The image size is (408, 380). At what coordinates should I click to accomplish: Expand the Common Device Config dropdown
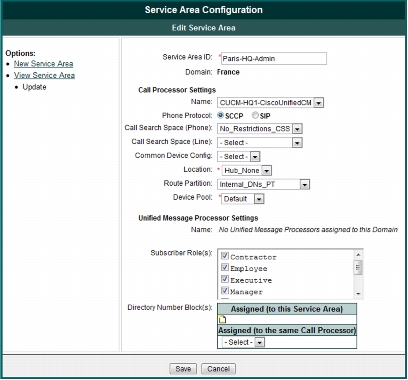click(x=239, y=156)
